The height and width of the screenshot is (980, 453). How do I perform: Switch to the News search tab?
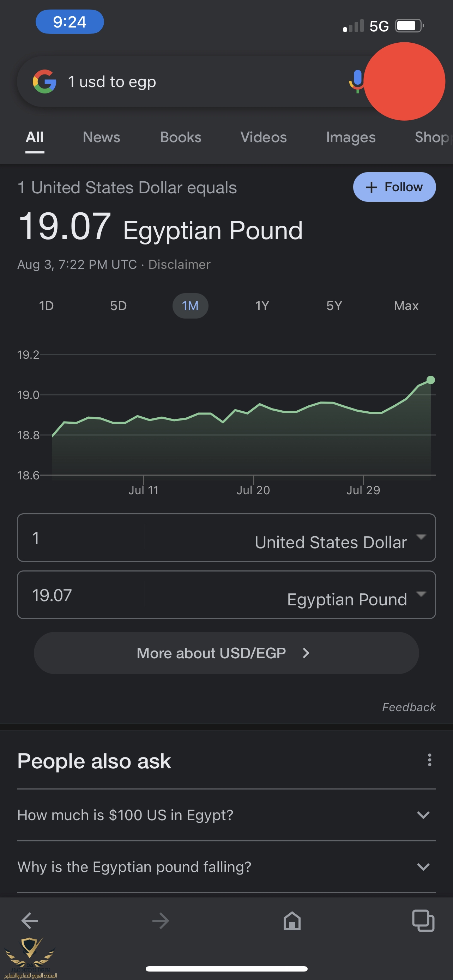(x=101, y=137)
